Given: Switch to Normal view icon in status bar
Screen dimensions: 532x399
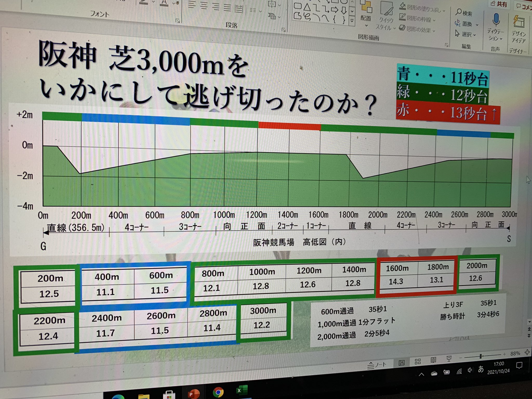Looking at the screenshot, I should tap(402, 363).
